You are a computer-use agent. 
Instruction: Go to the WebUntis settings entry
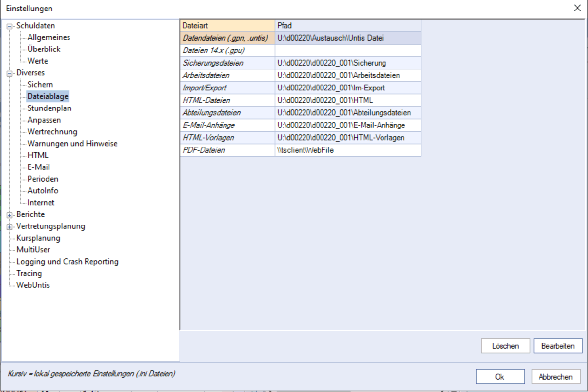click(x=33, y=285)
